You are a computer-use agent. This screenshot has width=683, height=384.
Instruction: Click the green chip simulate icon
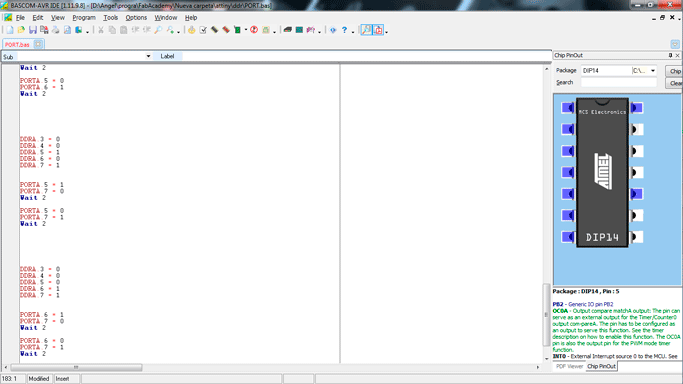pyautogui.click(x=237, y=30)
